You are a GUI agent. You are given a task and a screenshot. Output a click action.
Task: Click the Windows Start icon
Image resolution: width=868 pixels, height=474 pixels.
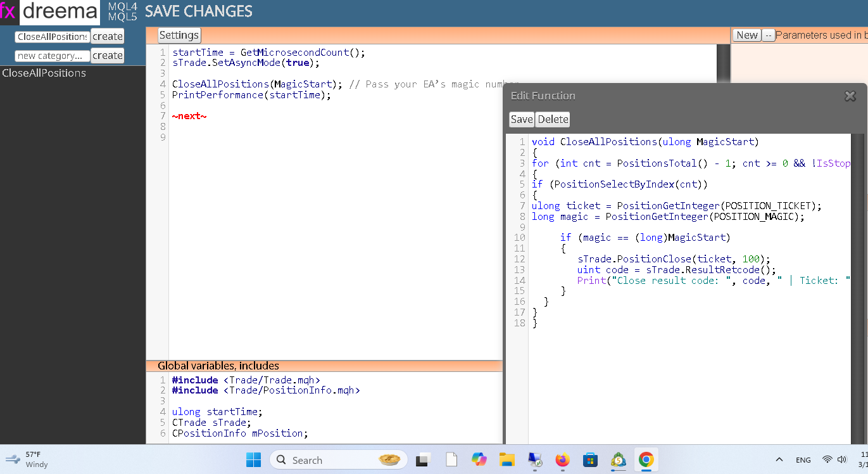pos(253,459)
